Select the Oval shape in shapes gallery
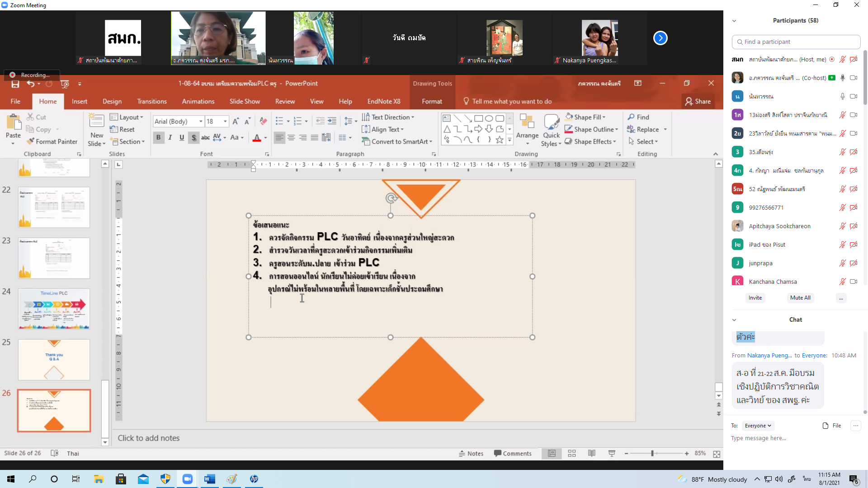 (x=489, y=118)
